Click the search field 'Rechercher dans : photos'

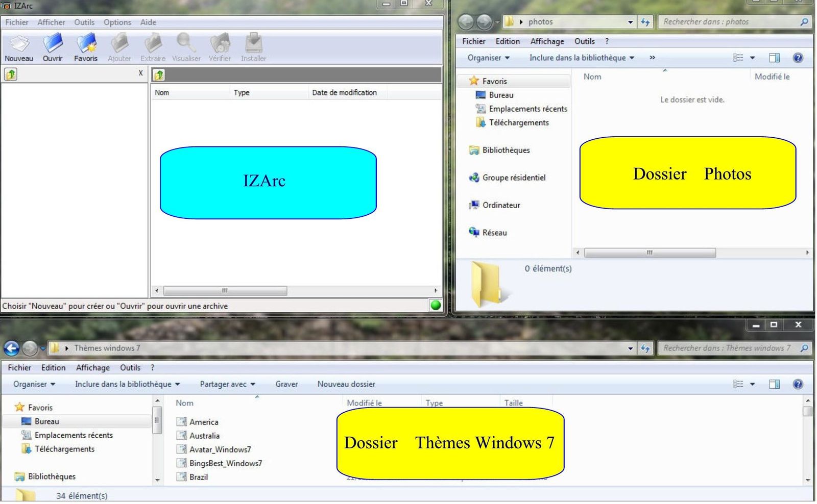735,22
